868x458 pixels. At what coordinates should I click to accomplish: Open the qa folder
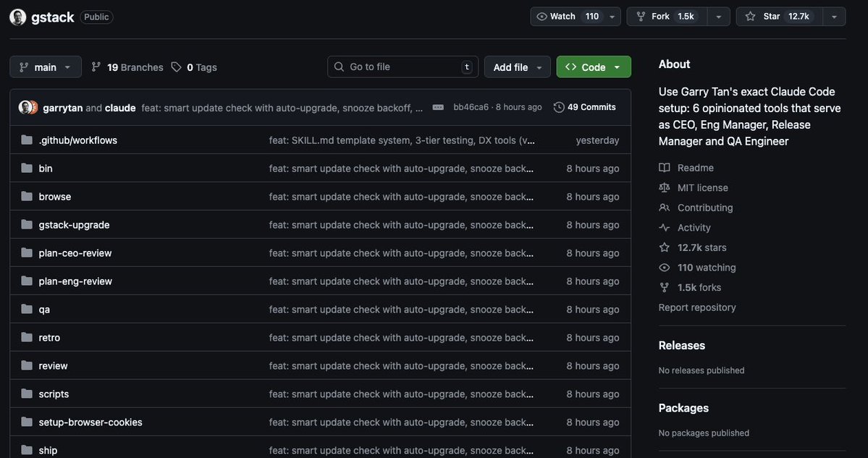coord(44,309)
